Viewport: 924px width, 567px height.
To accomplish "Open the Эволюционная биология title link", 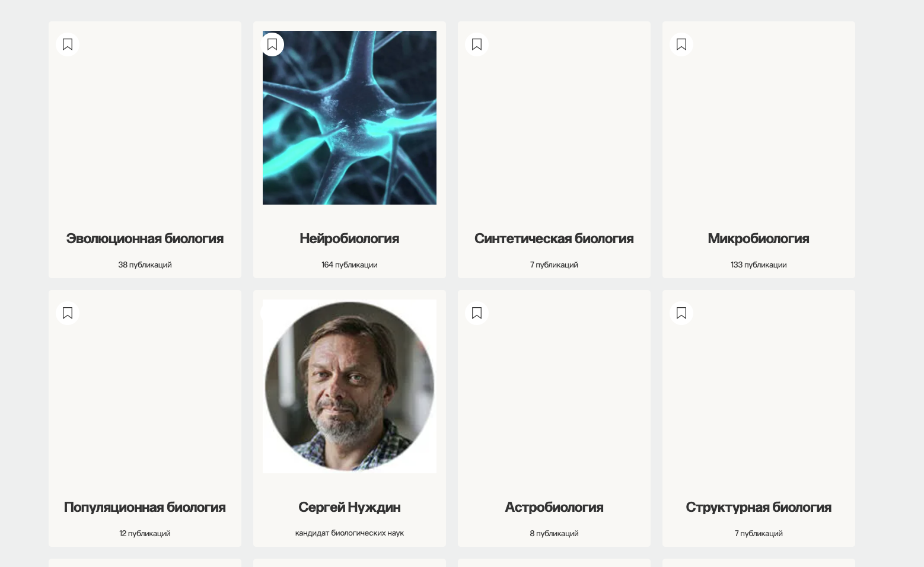I will pos(145,238).
